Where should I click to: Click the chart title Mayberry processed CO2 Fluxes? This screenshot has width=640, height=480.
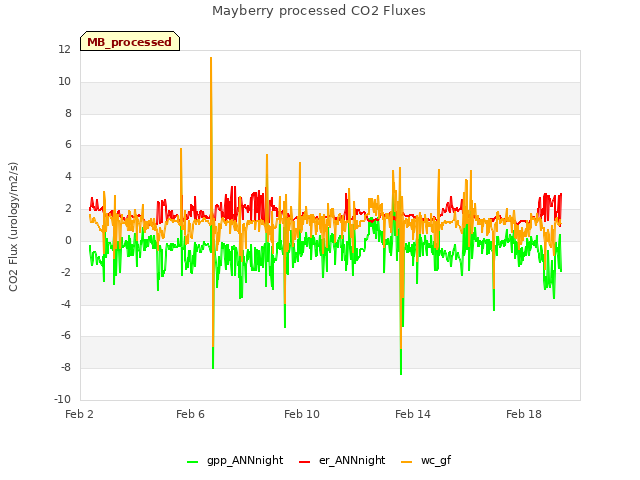coord(319,11)
